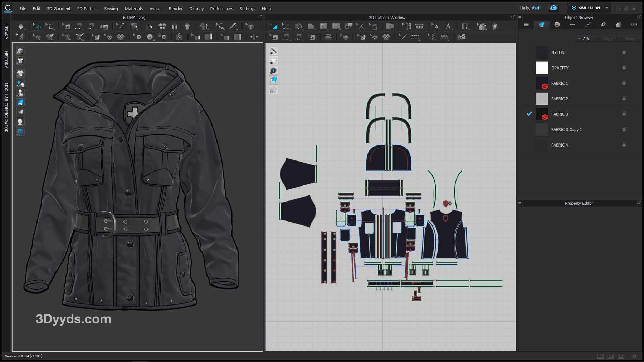Toggle the checkmark beside FABRIC 3
The height and width of the screenshot is (362, 644).
[529, 114]
